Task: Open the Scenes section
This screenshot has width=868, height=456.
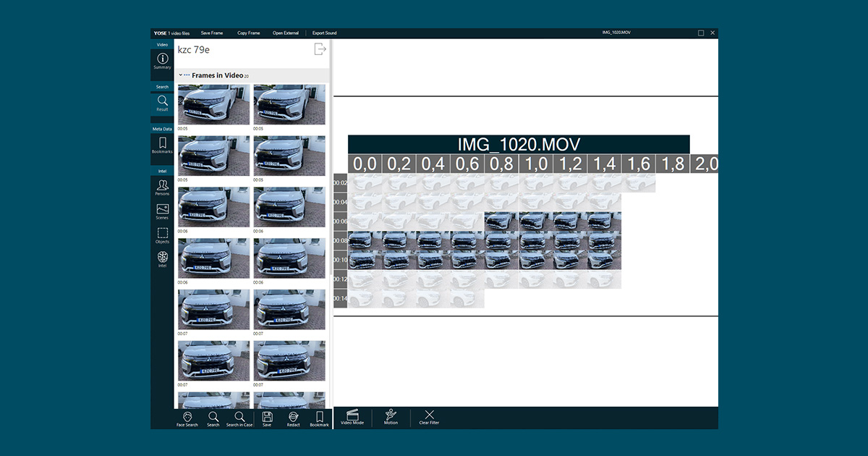Action: point(162,211)
